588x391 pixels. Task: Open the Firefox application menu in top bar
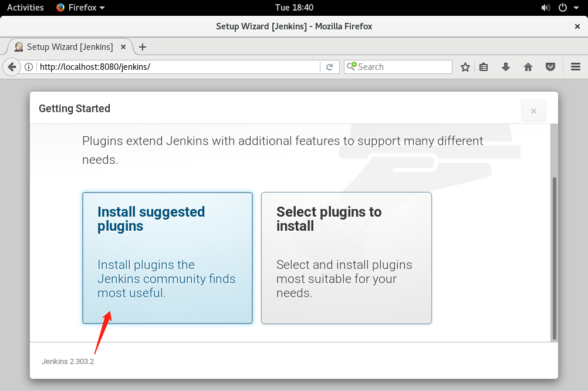[80, 8]
